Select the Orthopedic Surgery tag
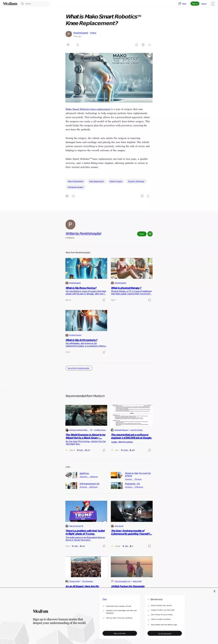218x644 pixels. click(75, 187)
